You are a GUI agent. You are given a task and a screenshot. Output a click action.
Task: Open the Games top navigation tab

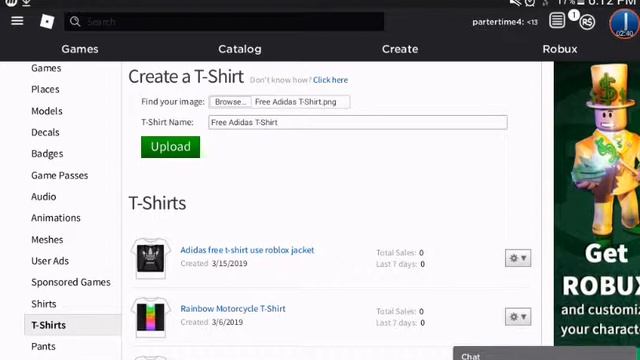(x=80, y=49)
